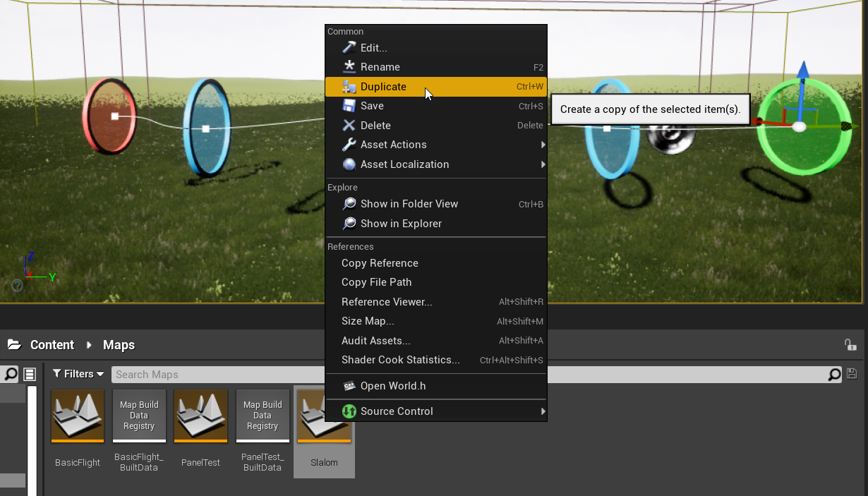Toggle the content browser lock icon
868x496 pixels.
(x=850, y=344)
